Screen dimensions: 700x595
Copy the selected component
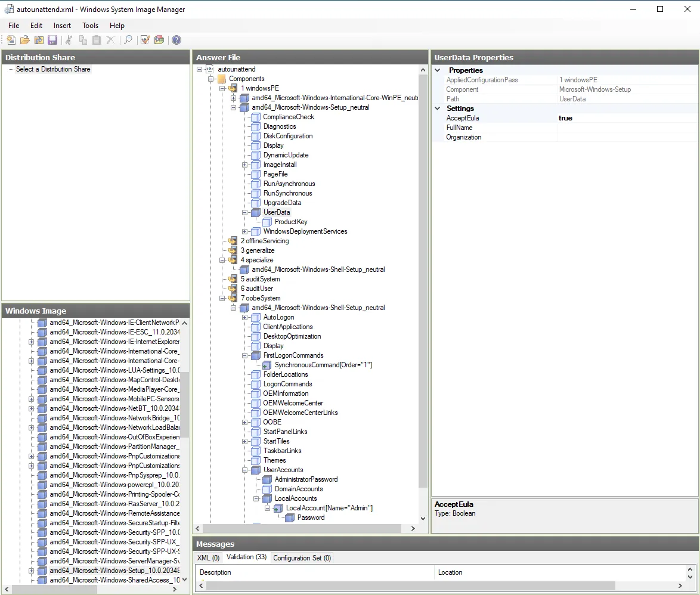(83, 40)
